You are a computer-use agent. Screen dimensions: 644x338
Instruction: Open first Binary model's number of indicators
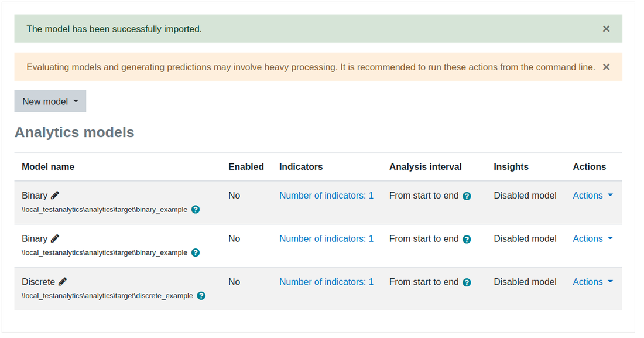pos(327,195)
